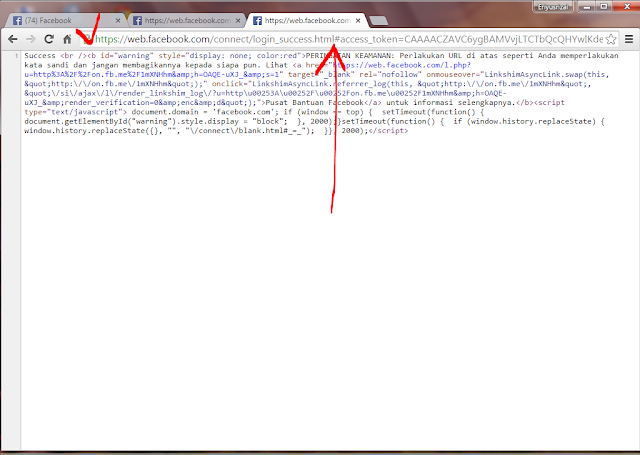Image resolution: width=640 pixels, height=455 pixels.
Task: Click the 'Success' word in source
Action: 40,55
